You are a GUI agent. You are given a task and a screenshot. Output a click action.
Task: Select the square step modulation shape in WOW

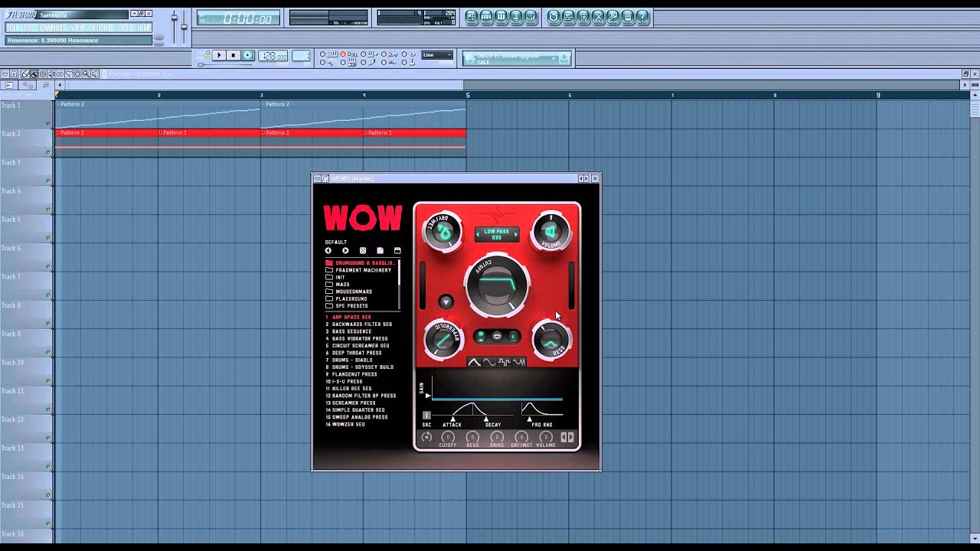504,362
